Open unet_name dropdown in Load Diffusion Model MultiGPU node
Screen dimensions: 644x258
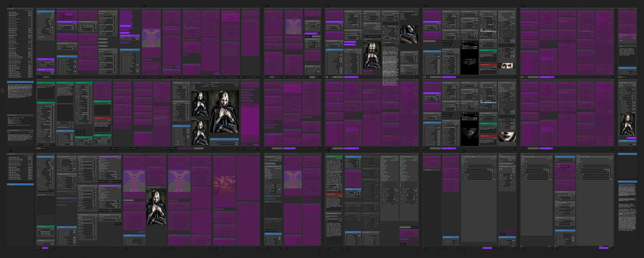pyautogui.click(x=67, y=25)
